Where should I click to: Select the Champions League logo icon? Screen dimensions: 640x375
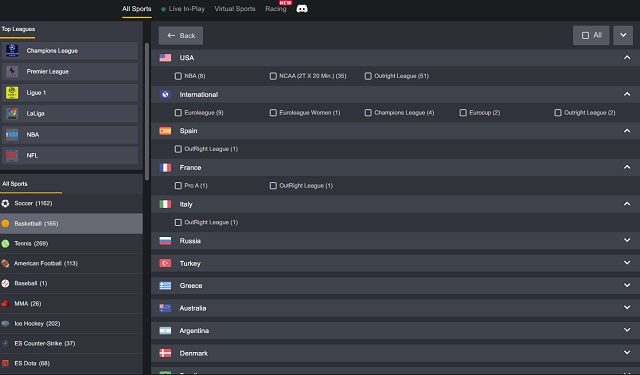pyautogui.click(x=12, y=51)
